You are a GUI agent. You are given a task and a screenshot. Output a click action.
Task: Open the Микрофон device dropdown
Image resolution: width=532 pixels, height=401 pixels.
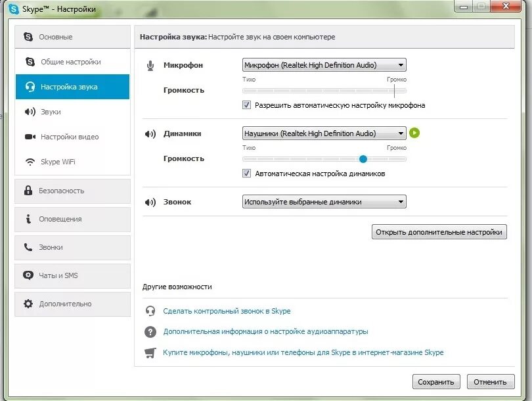(324, 65)
